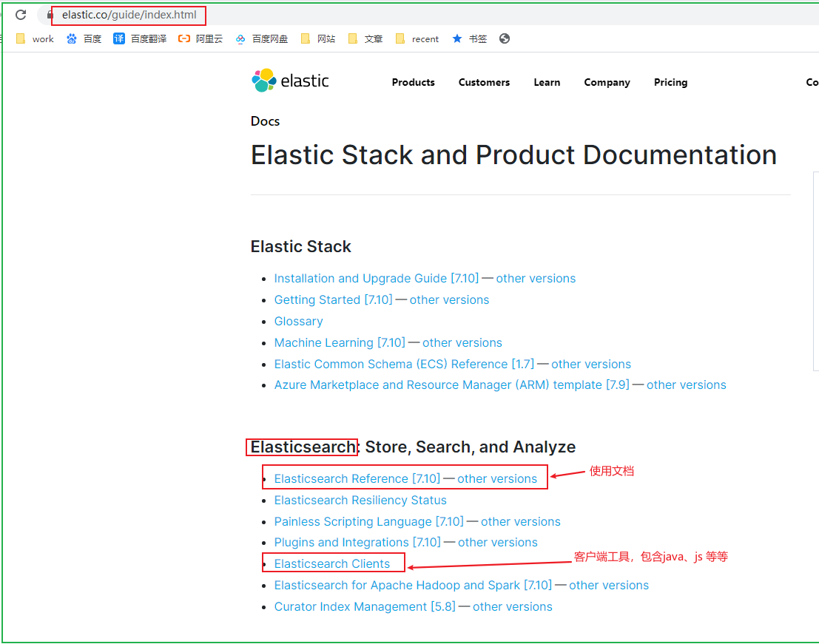This screenshot has height=644, width=819.
Task: Open Plugins and Integrations [7.10]
Action: pyautogui.click(x=357, y=542)
